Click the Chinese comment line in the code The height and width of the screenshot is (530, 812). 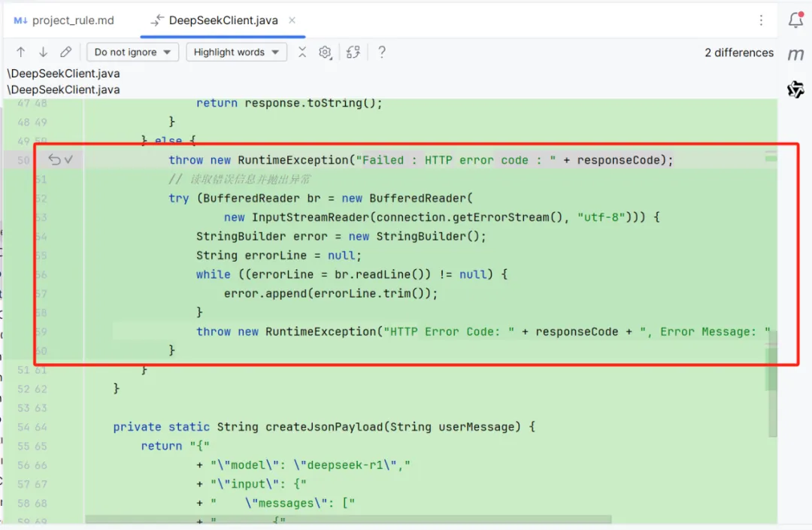coord(239,180)
